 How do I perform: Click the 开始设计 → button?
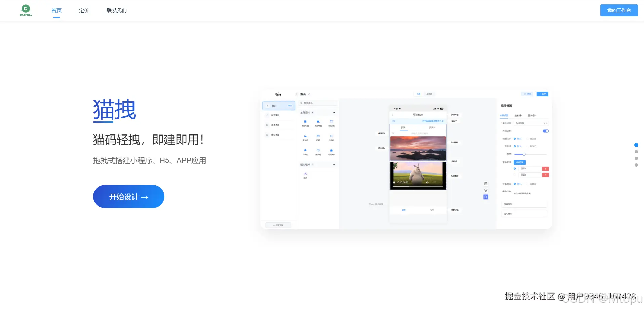(129, 197)
